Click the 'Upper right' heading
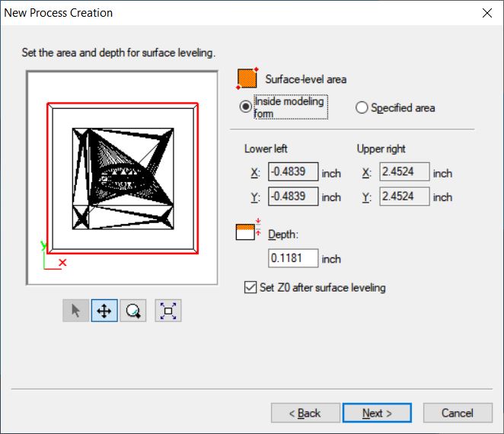504x434 pixels. click(381, 148)
